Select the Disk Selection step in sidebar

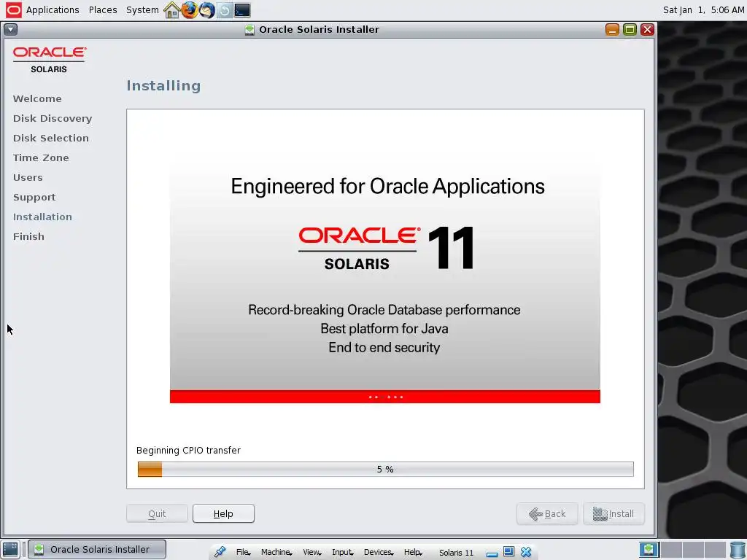pyautogui.click(x=51, y=138)
